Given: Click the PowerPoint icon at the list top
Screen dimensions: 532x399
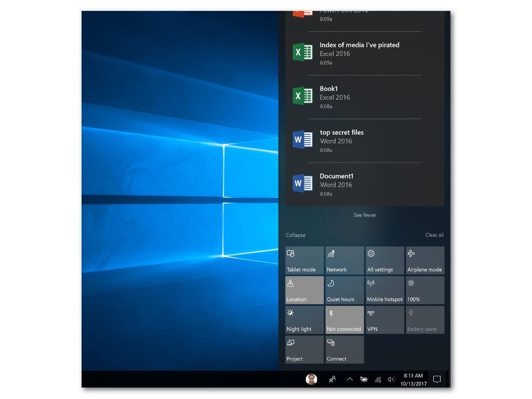Looking at the screenshot, I should pos(302,14).
